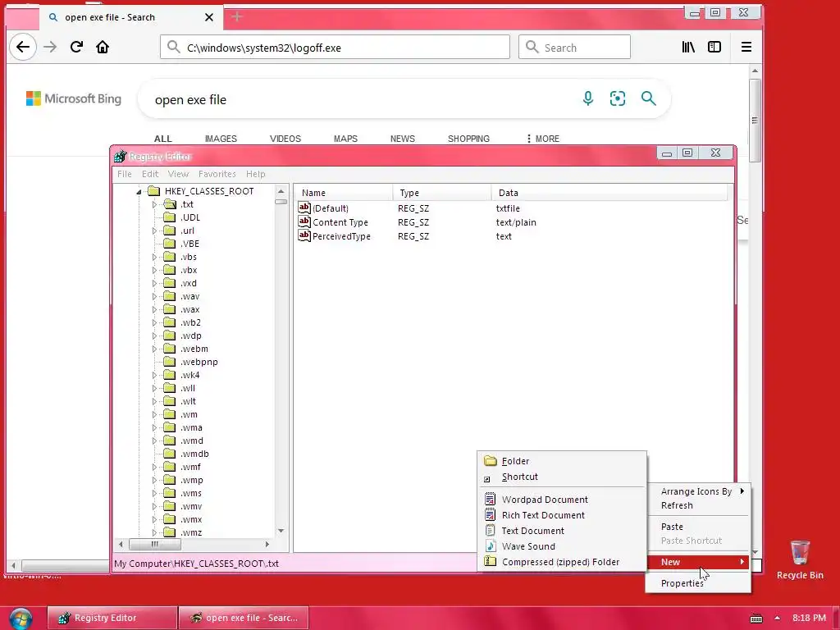Open the browser home page icon

pyautogui.click(x=103, y=47)
